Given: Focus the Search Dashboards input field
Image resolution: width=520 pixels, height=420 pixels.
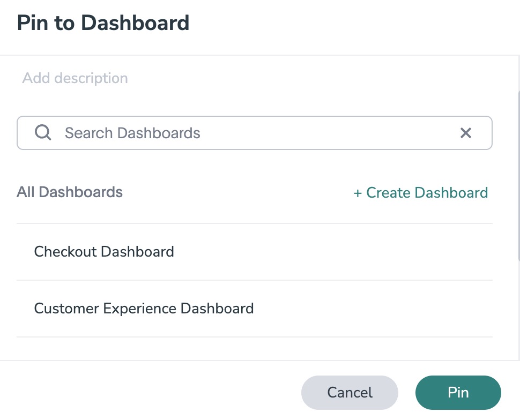Looking at the screenshot, I should pos(257,133).
